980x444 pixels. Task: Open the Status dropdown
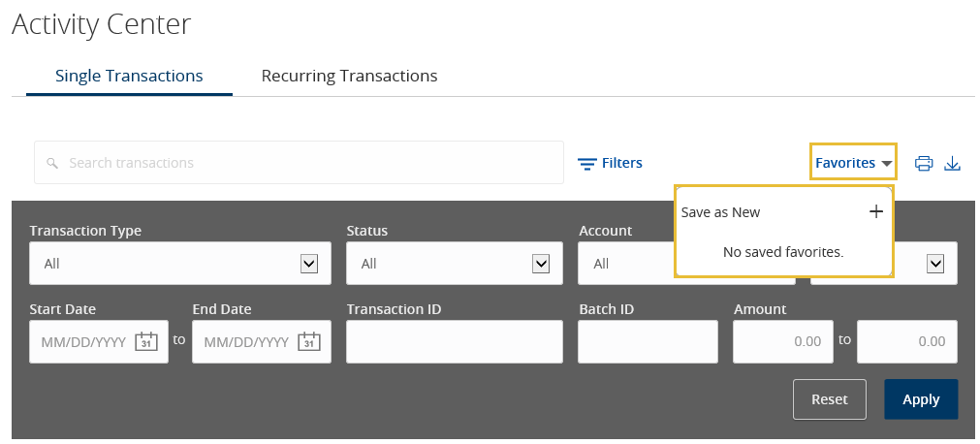(541, 263)
